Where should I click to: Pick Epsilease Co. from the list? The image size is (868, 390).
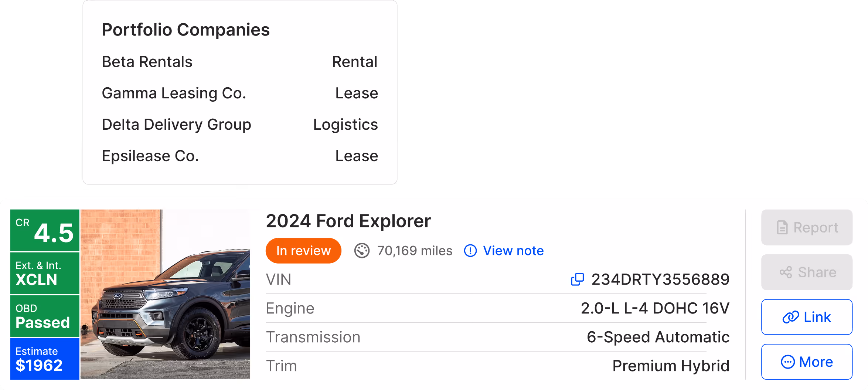coord(150,156)
